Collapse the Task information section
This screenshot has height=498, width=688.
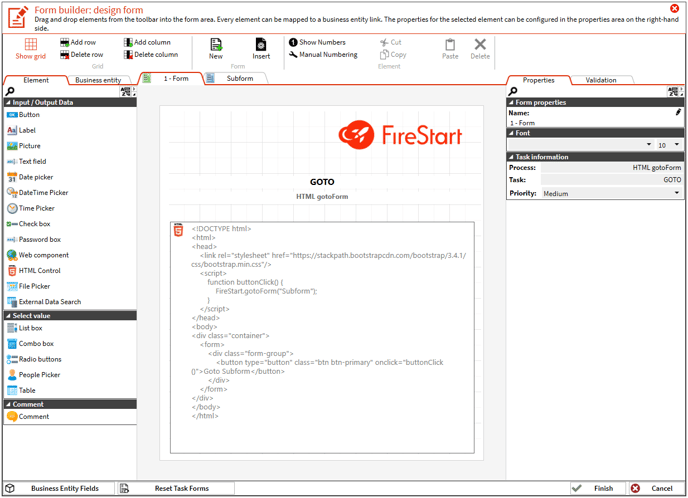pyautogui.click(x=595, y=157)
